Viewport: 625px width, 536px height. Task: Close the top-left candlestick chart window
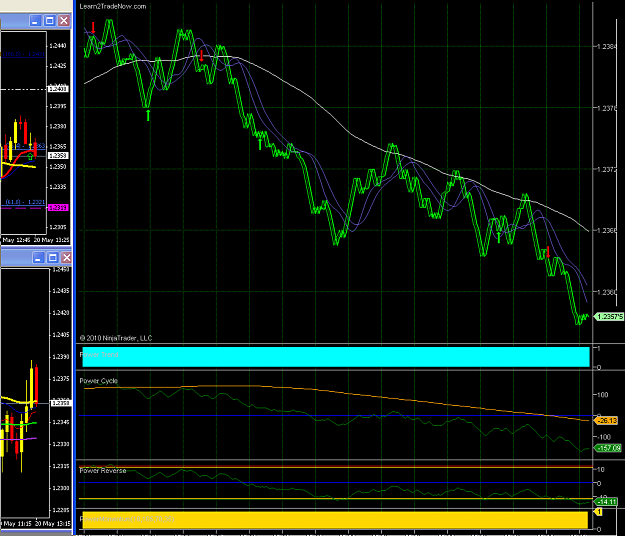coord(64,21)
